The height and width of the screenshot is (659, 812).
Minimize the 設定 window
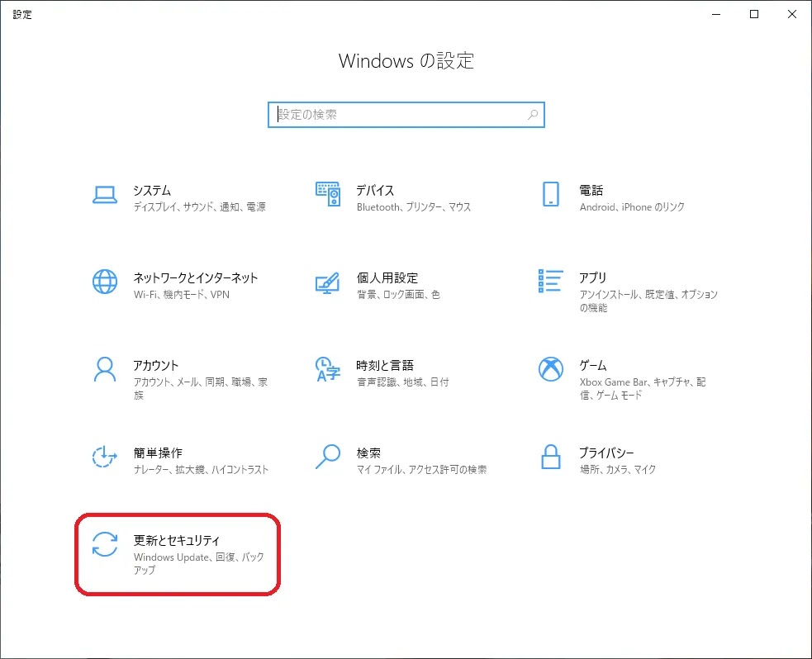[x=716, y=14]
